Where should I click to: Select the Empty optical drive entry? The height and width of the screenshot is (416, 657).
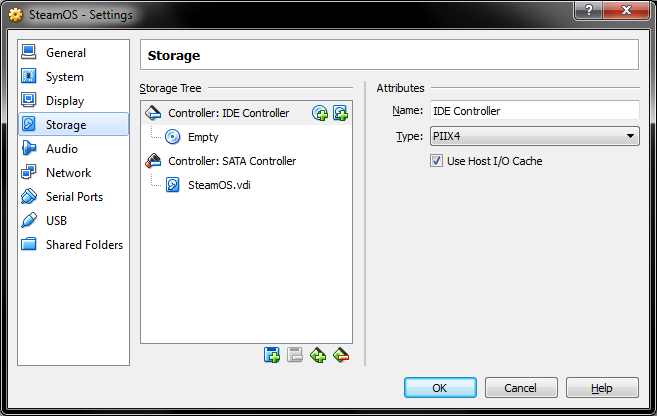coord(202,137)
